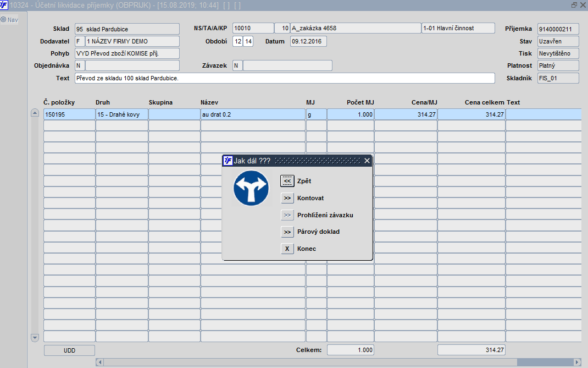Click the MJ cell 'g'
Image resolution: width=588 pixels, height=368 pixels.
317,114
